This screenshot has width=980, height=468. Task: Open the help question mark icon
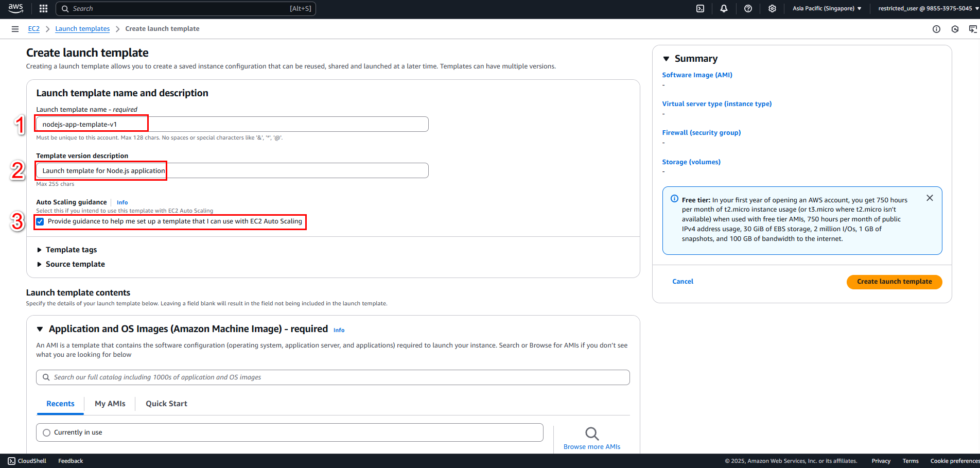pos(748,8)
